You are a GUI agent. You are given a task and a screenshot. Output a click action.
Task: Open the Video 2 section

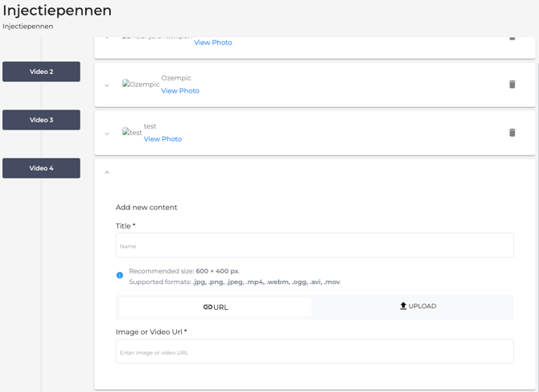41,72
